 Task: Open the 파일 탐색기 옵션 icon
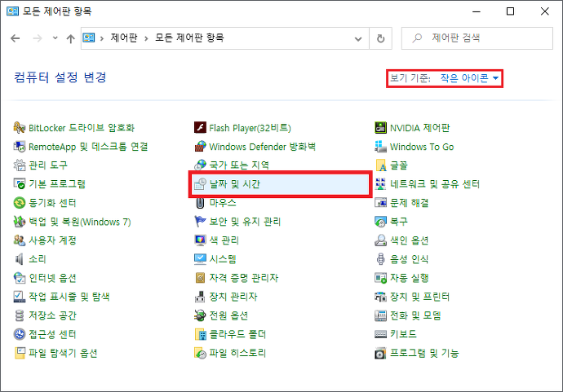(19, 353)
